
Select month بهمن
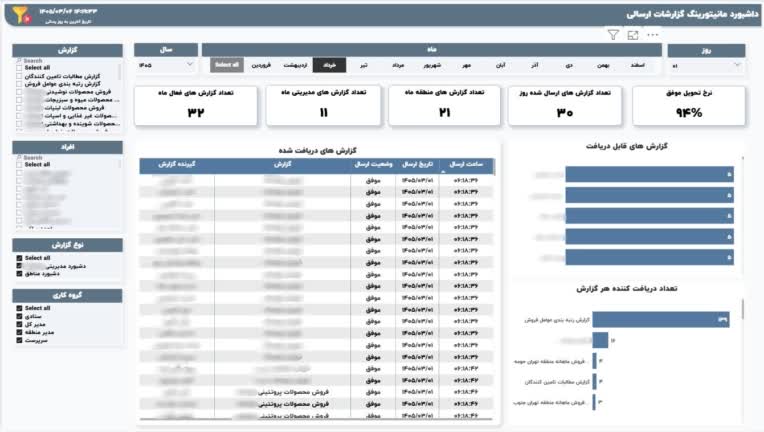coord(603,65)
